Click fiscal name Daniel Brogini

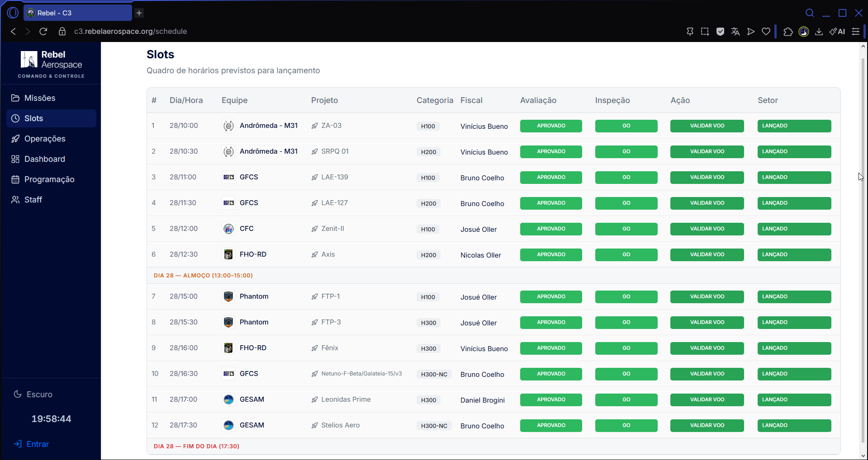(x=483, y=400)
